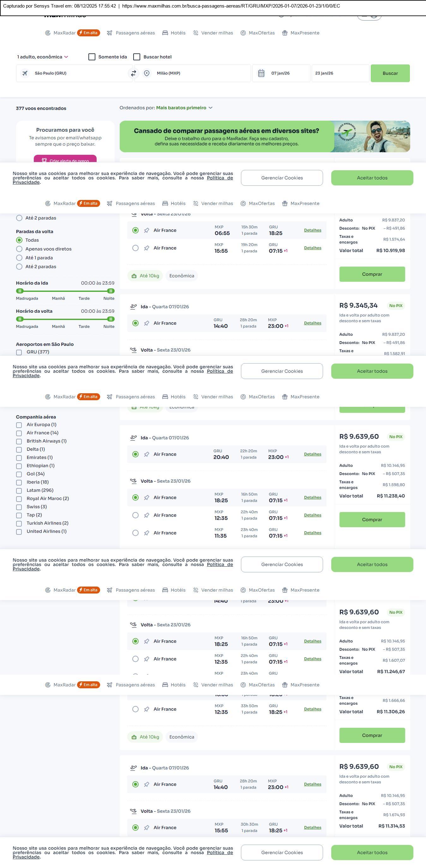Click the left handle of Horário da ida slider

click(x=20, y=291)
